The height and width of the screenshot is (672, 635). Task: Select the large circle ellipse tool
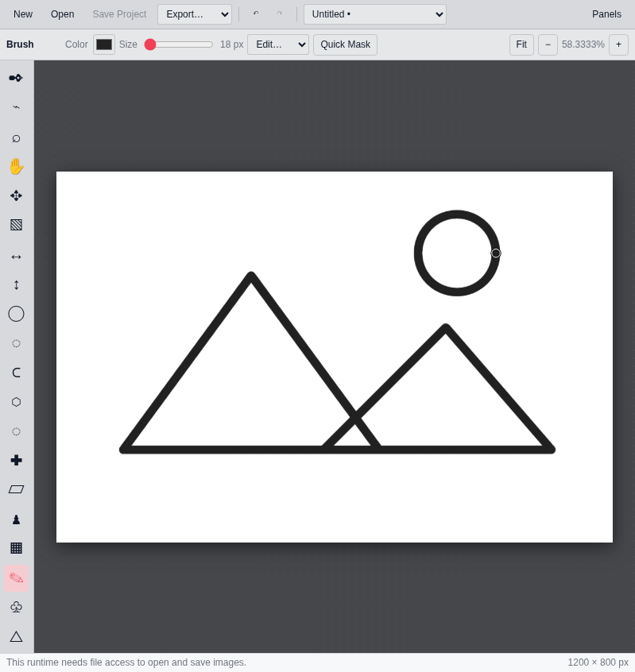(16, 314)
